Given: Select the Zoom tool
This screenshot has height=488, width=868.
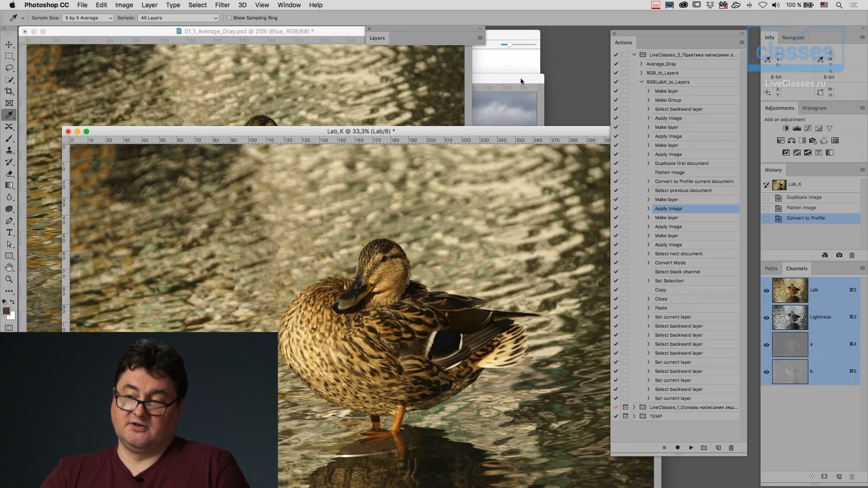Looking at the screenshot, I should click(x=9, y=279).
